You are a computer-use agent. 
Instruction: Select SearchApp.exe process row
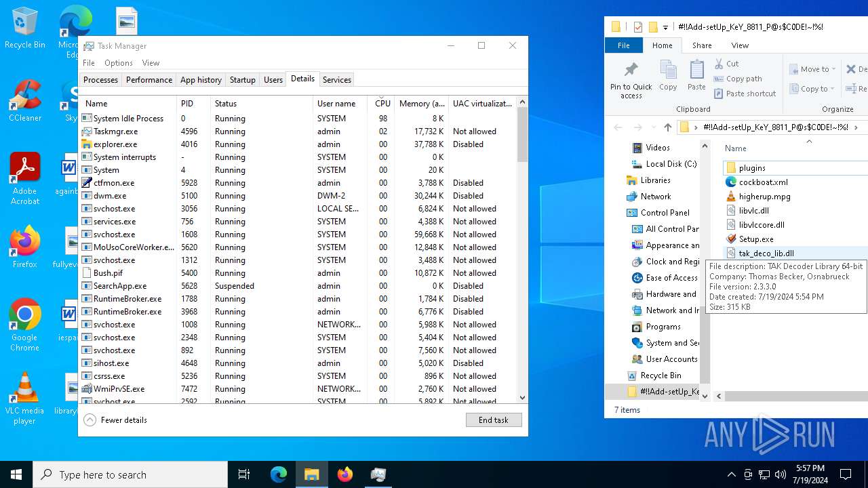[298, 286]
